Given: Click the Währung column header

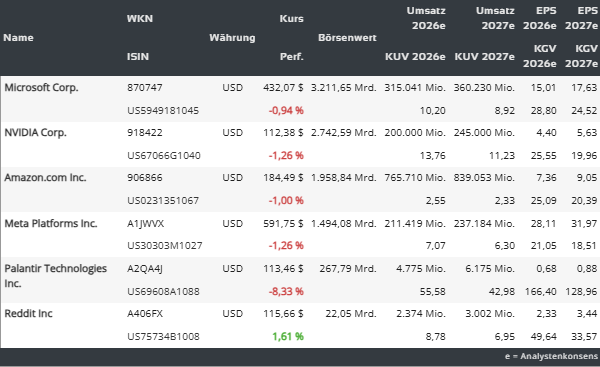Looking at the screenshot, I should pyautogui.click(x=232, y=38).
